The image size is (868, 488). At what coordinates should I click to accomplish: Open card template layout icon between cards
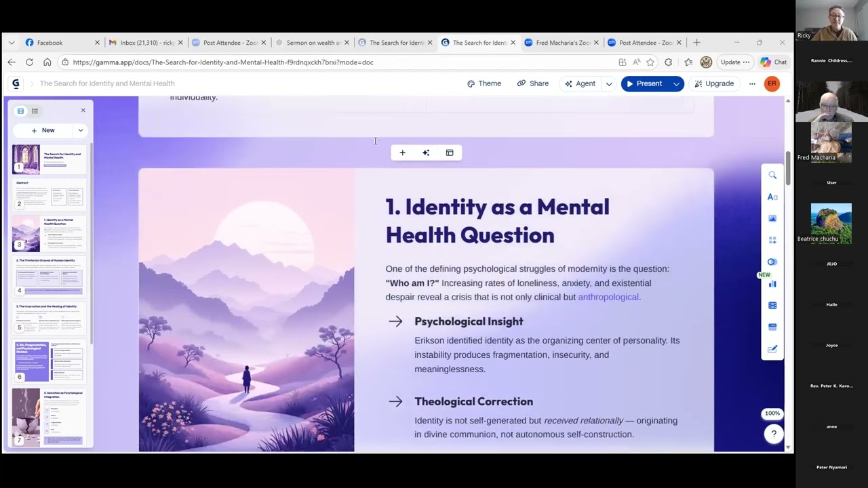coord(450,153)
